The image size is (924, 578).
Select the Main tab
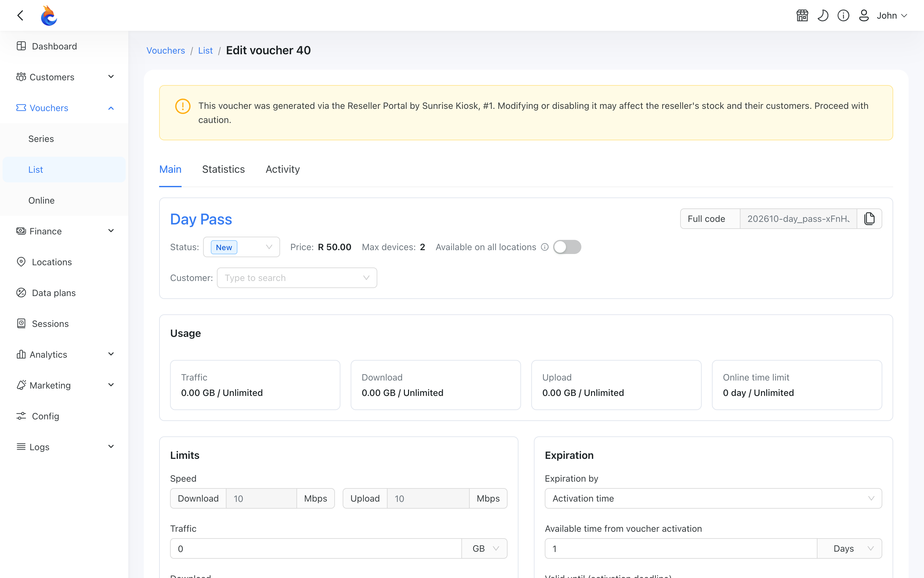[170, 169]
